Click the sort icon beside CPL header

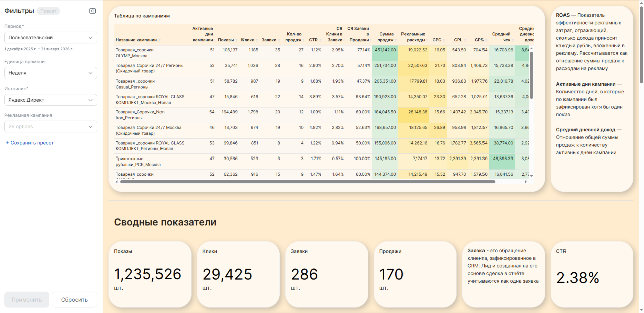(465, 40)
